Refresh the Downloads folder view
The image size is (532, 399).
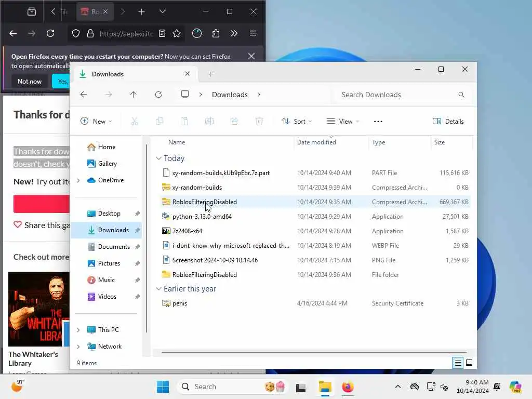tap(158, 95)
